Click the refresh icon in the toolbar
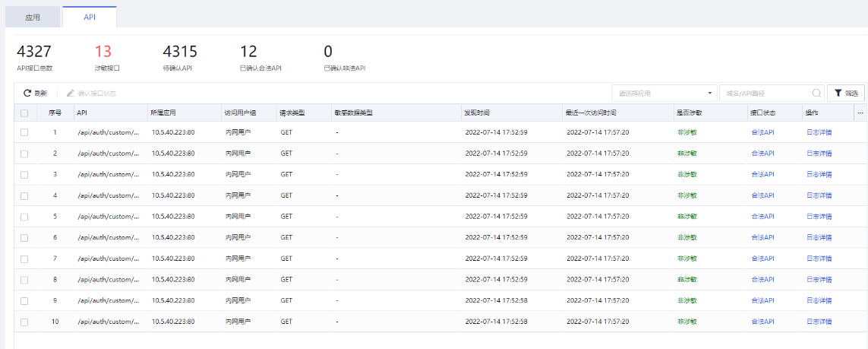 (27, 93)
